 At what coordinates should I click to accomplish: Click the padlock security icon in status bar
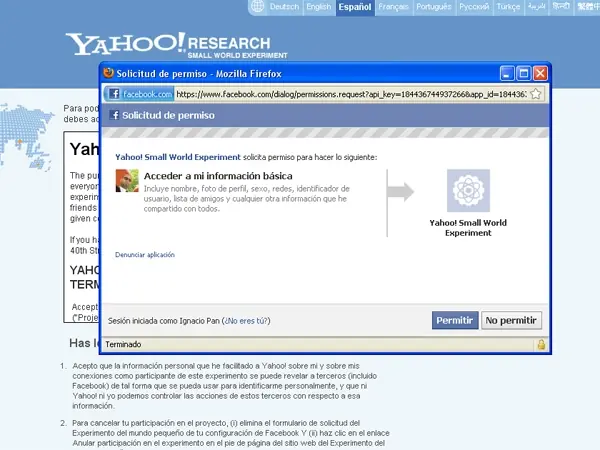pyautogui.click(x=541, y=344)
